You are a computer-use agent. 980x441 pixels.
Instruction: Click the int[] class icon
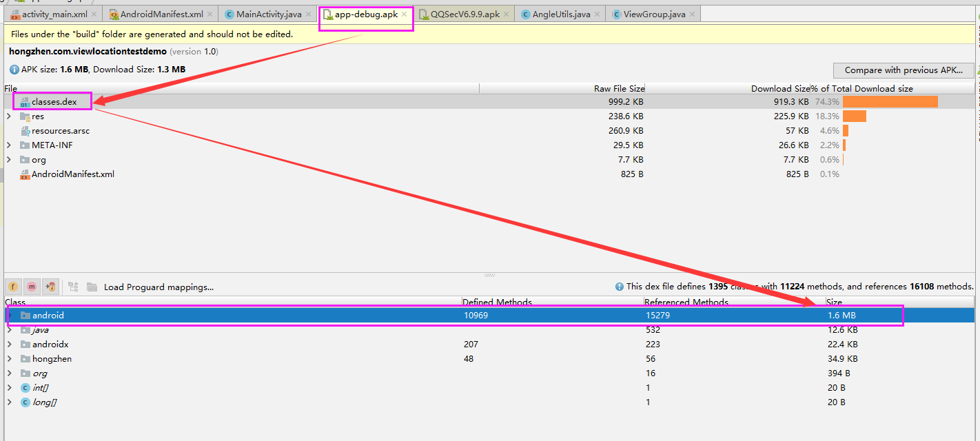pyautogui.click(x=23, y=387)
